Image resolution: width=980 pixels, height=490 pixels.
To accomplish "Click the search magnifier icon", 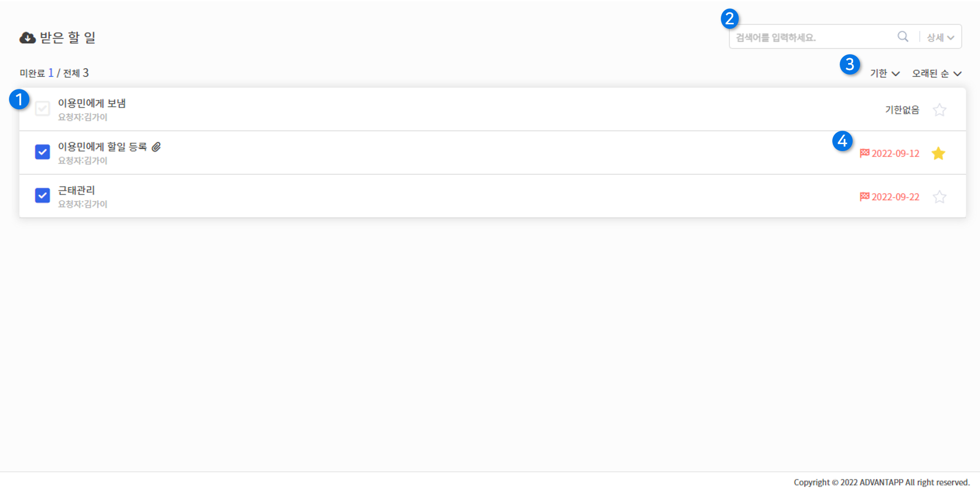I will pyautogui.click(x=903, y=36).
